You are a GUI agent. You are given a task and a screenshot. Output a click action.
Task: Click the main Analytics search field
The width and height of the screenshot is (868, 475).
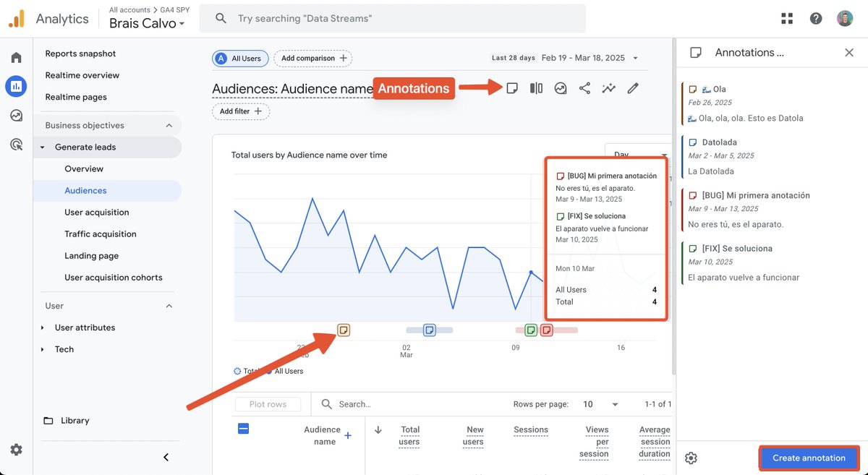393,18
